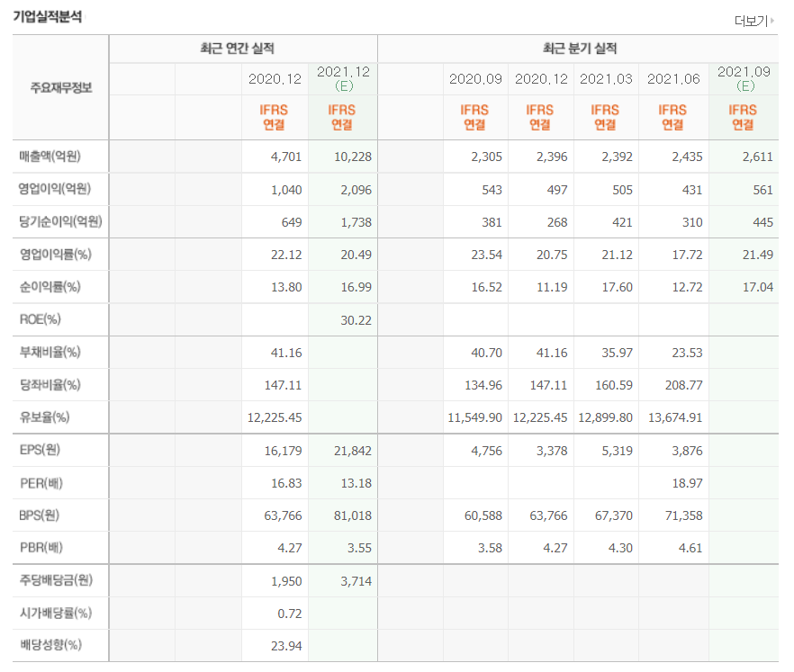Select the 주당배당금(원) row label
794x672 pixels.
click(56, 580)
